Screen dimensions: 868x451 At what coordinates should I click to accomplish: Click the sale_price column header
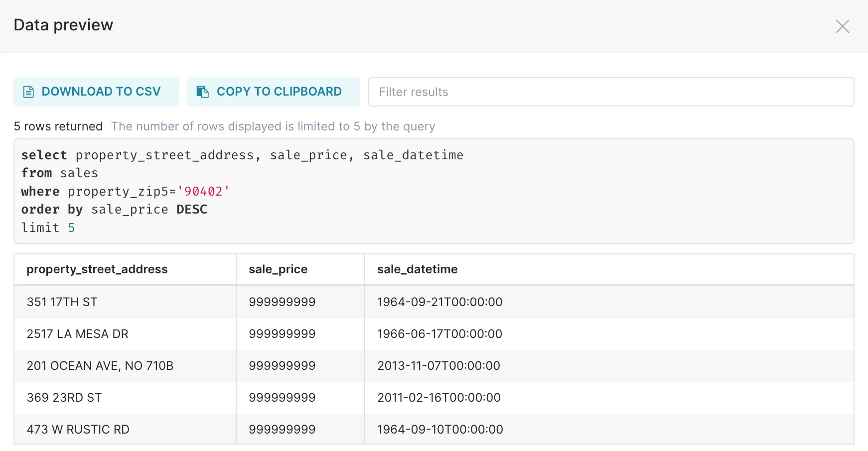click(x=278, y=269)
